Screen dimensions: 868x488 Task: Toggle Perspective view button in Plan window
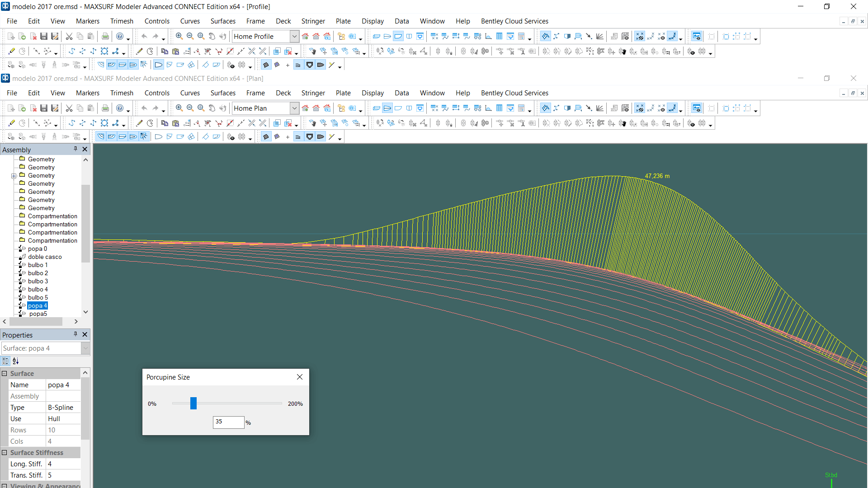click(377, 108)
